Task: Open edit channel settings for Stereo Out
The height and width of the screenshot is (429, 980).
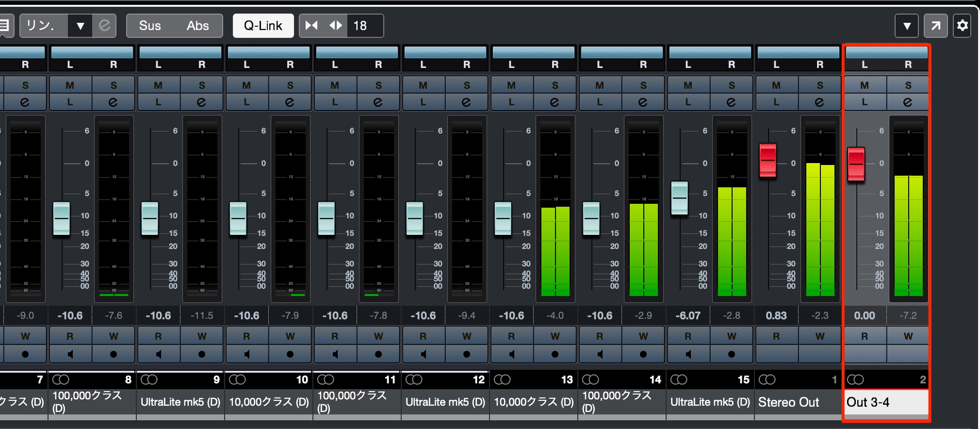Action: 819,102
